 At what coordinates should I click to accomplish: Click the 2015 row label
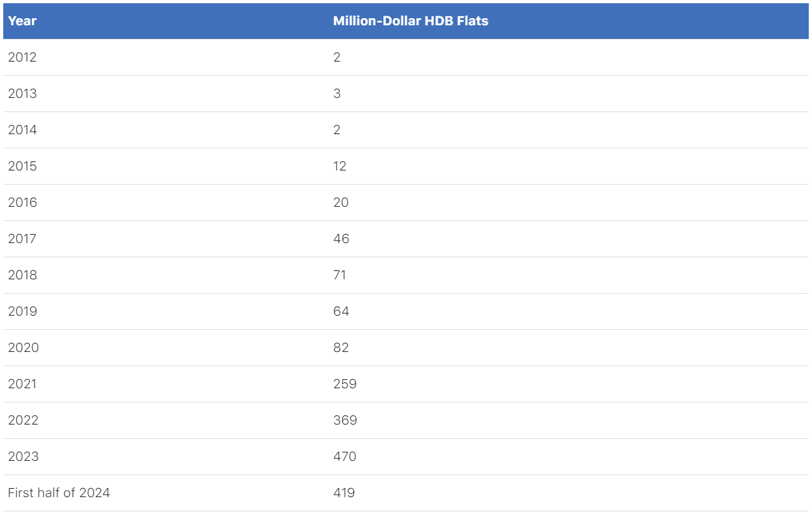pos(22,166)
